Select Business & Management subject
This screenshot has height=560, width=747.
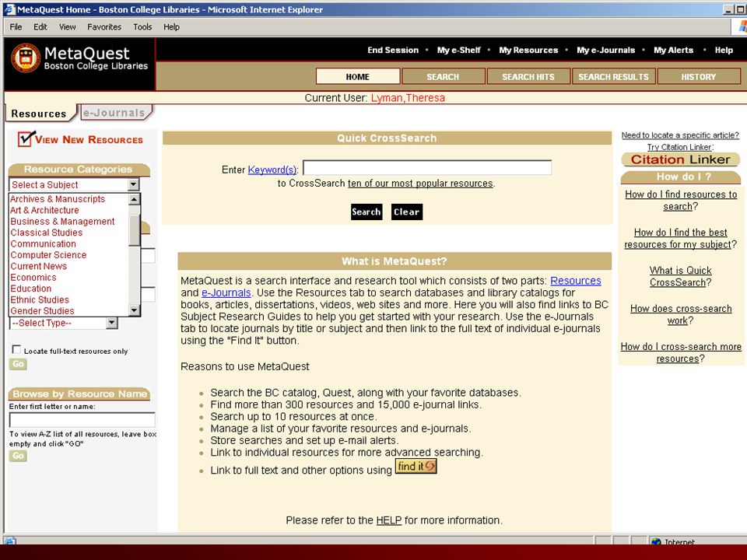click(x=62, y=222)
